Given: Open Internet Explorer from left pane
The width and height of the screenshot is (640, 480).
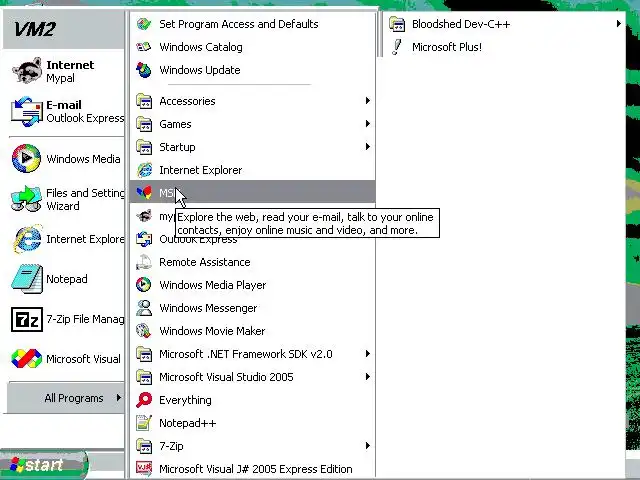Looking at the screenshot, I should tap(65, 239).
